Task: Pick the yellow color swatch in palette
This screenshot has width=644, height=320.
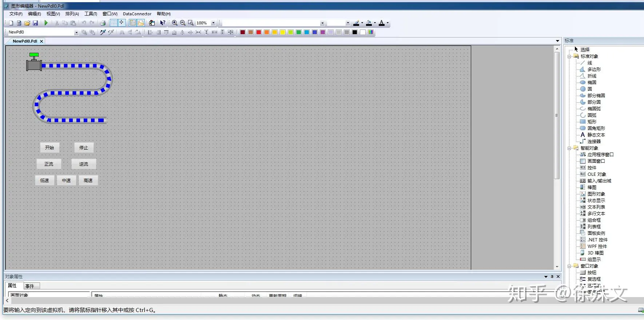Action: pos(283,32)
